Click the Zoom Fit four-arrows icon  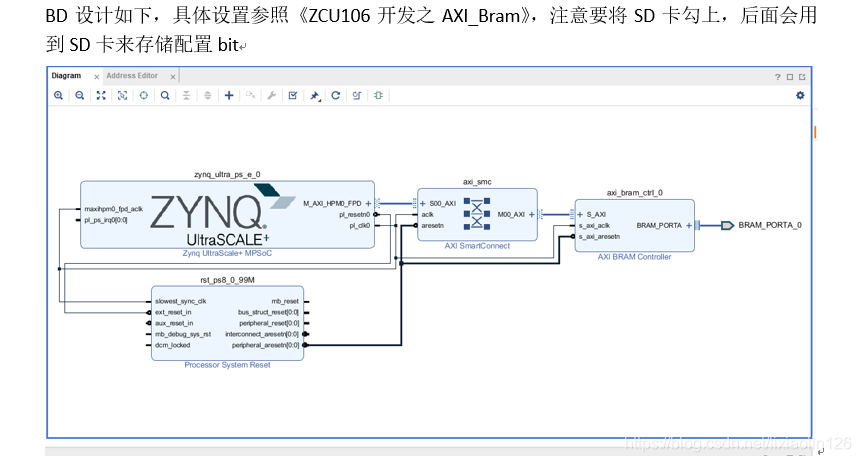101,96
